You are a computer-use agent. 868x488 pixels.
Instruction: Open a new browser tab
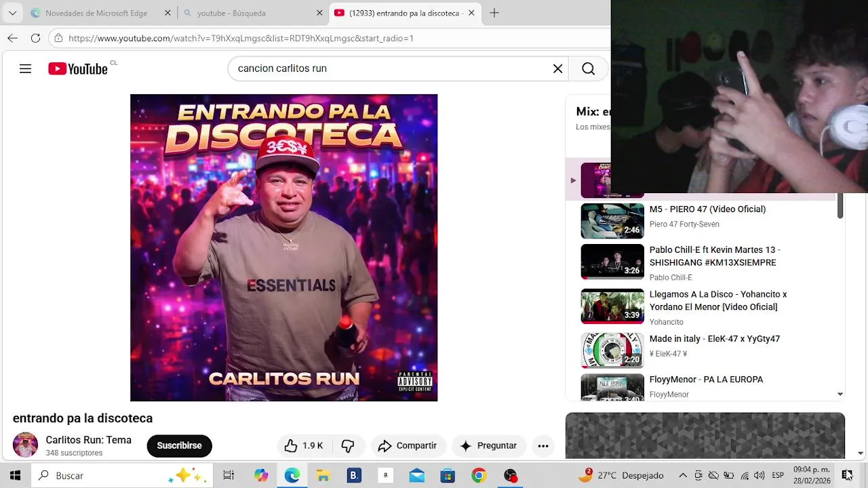(494, 13)
